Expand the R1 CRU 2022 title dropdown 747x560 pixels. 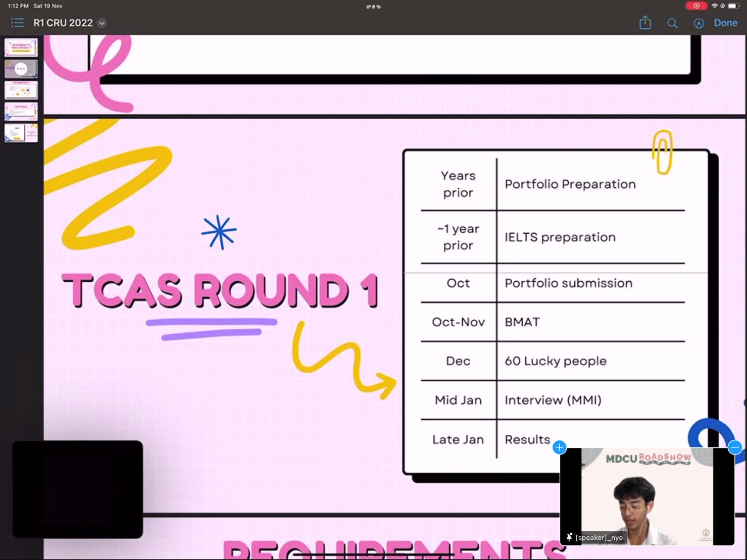[102, 23]
